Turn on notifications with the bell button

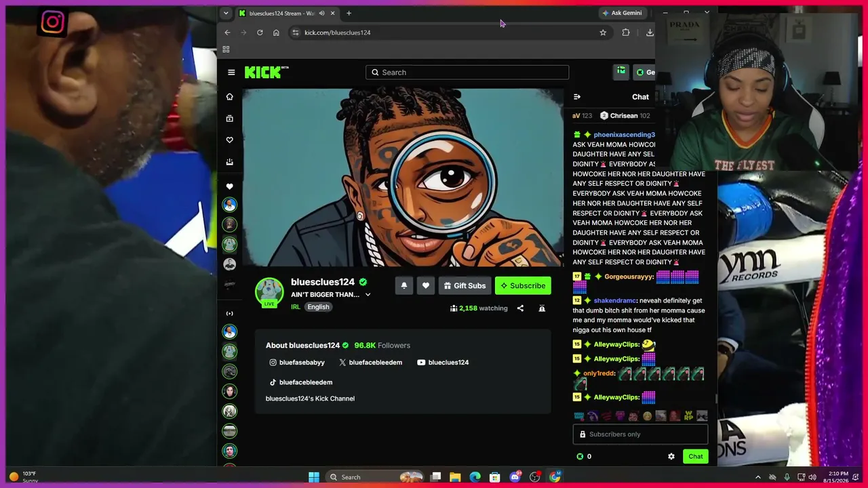point(403,286)
